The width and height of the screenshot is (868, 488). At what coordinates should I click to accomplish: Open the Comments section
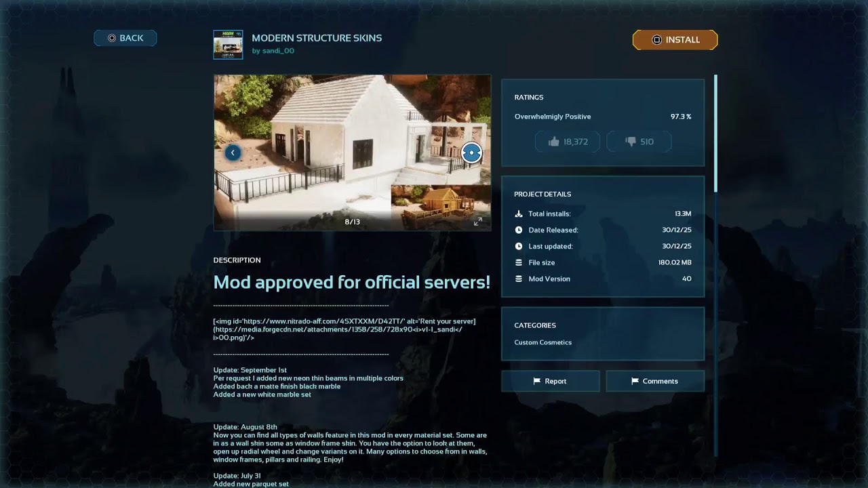coord(655,381)
